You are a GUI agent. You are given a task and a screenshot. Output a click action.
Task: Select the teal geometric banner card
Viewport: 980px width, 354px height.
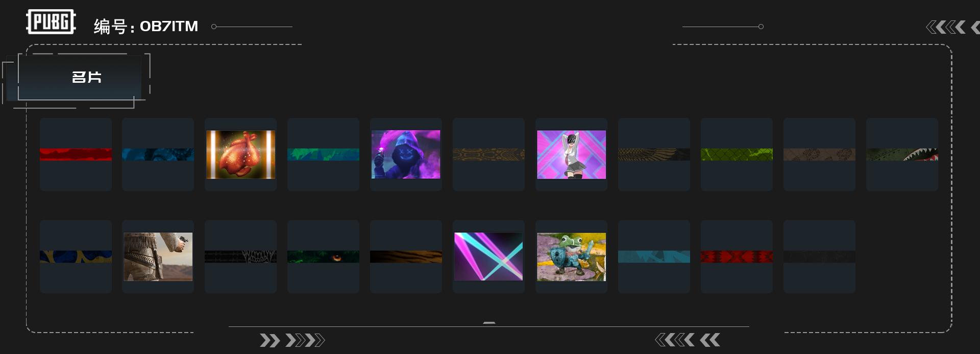(x=654, y=256)
